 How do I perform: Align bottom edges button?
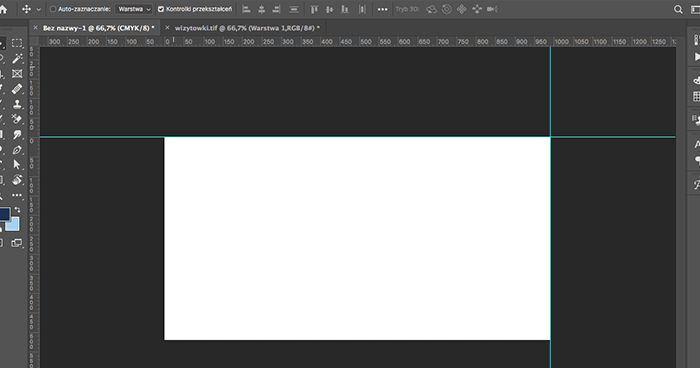point(345,9)
